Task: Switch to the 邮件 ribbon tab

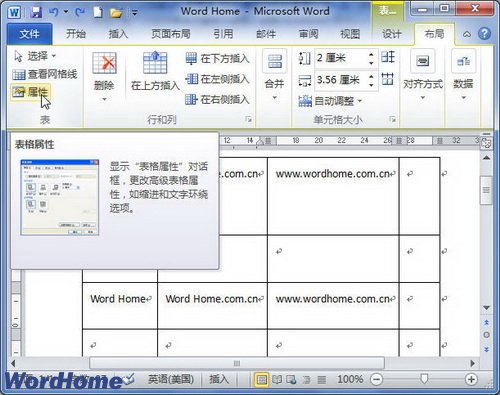Action: point(266,34)
